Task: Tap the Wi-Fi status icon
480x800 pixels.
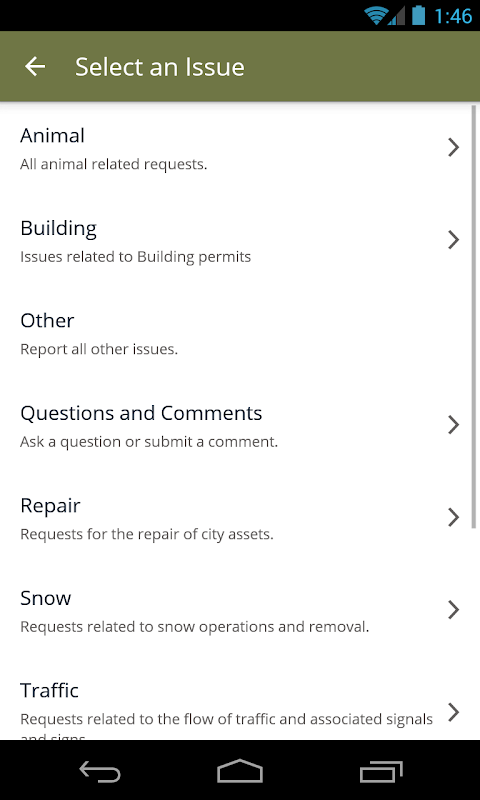Action: pos(376,15)
